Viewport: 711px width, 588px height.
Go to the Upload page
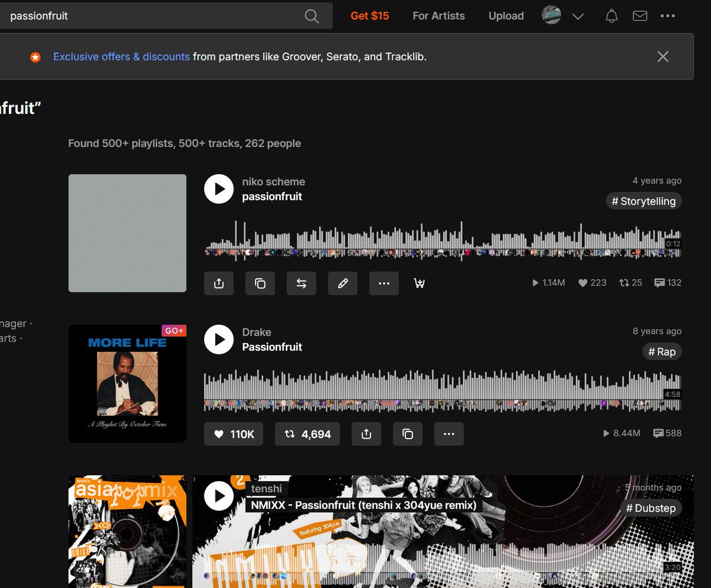pos(506,16)
